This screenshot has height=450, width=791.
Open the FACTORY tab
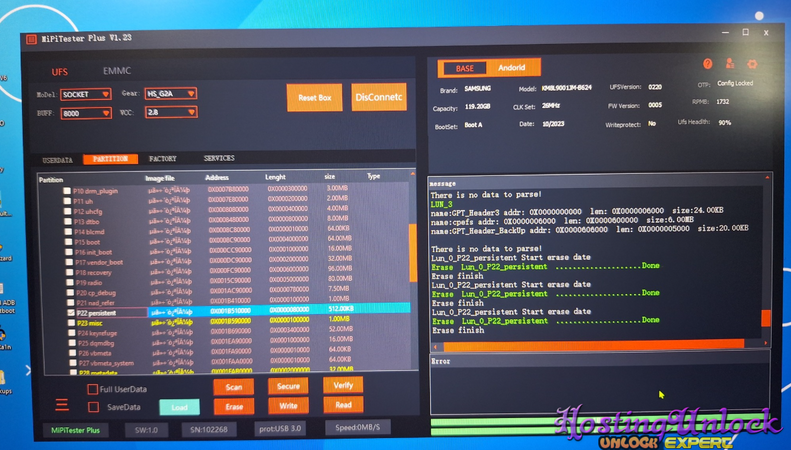163,159
